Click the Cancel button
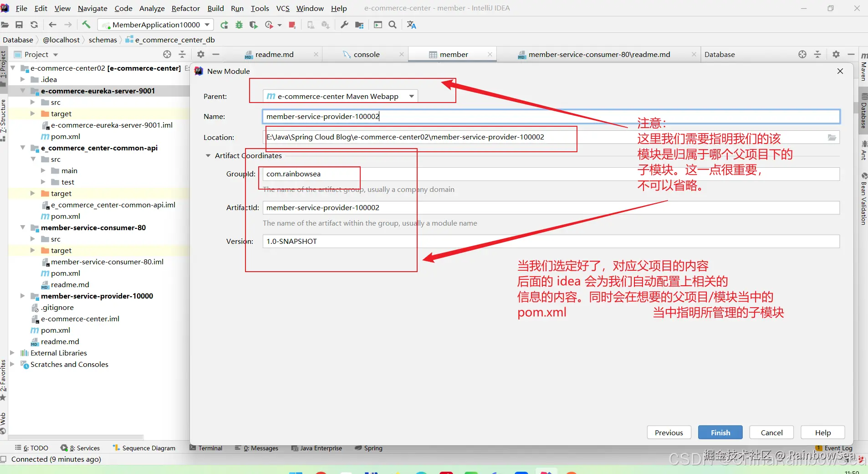 772,433
